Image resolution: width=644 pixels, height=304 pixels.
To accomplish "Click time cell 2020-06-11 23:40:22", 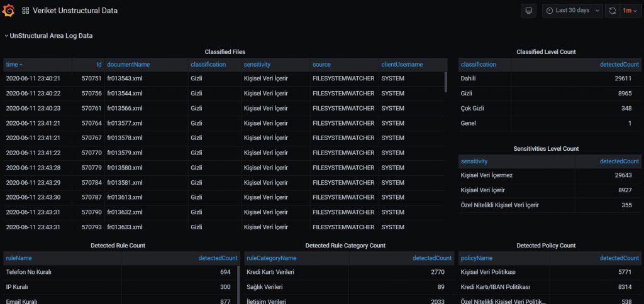I will click(33, 93).
